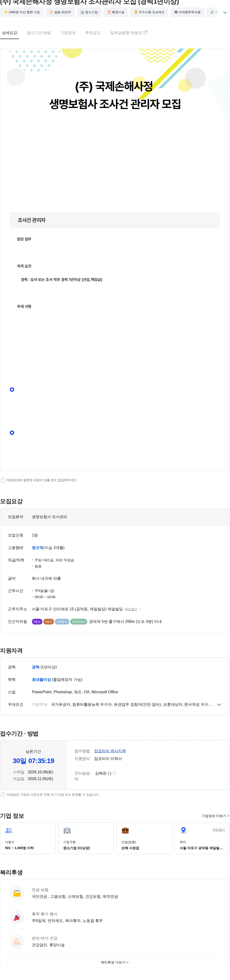
Task: Click the 경력 qualification link
Action: pos(36,667)
